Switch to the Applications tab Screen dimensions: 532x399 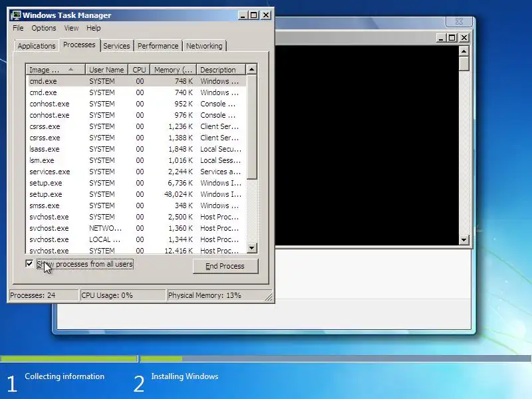(37, 46)
